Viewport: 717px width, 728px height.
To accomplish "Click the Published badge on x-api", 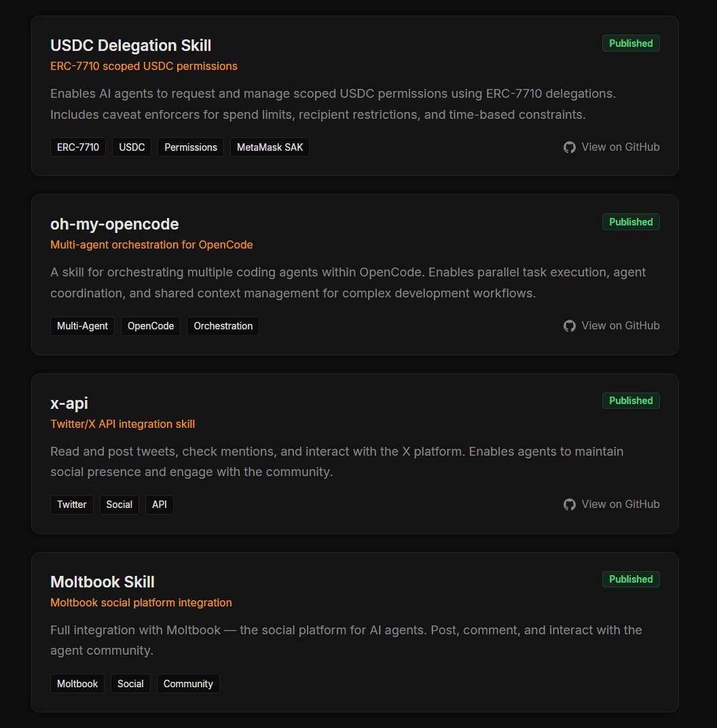I will pyautogui.click(x=631, y=401).
